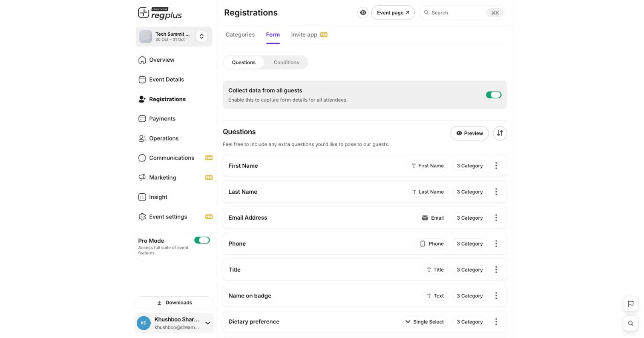644x338 pixels.
Task: Click the Single Select type tag
Action: (x=425, y=321)
